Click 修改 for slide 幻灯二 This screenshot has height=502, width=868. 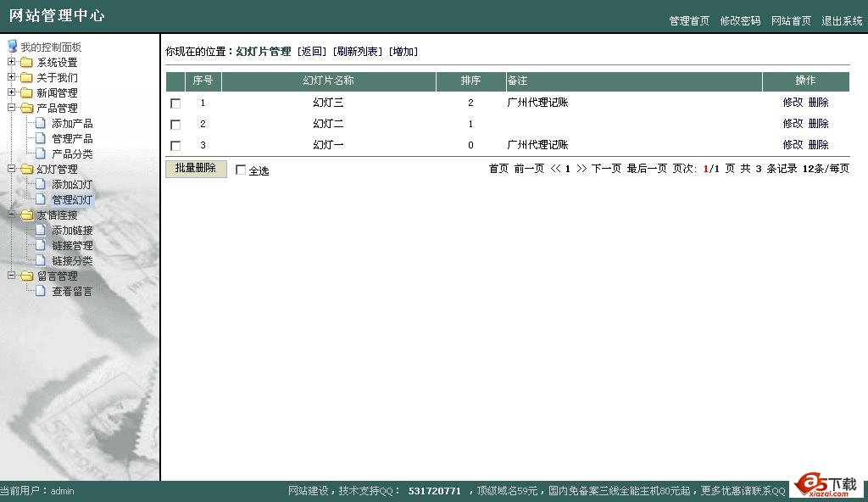pyautogui.click(x=793, y=124)
